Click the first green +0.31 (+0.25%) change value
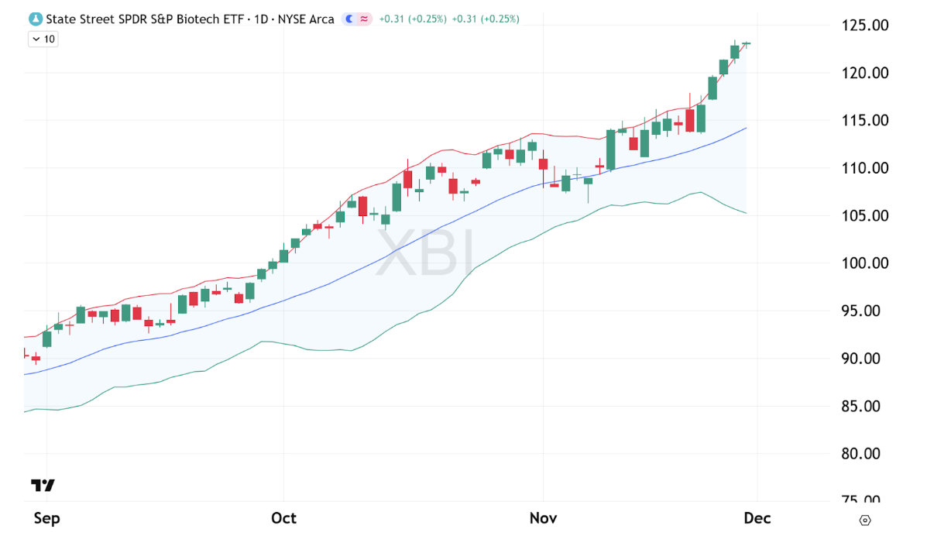This screenshot has width=927, height=560. coord(413,19)
